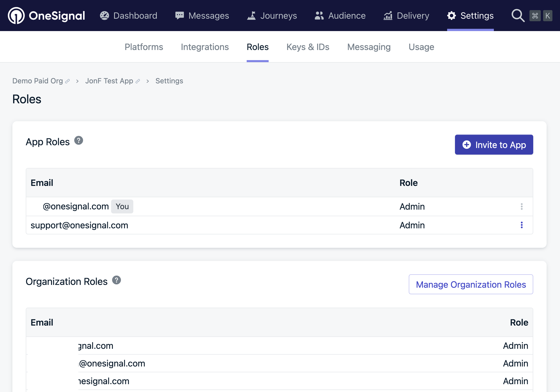Screen dimensions: 560x392
Task: Click the ⌘K keyboard shortcut badge
Action: tap(541, 16)
